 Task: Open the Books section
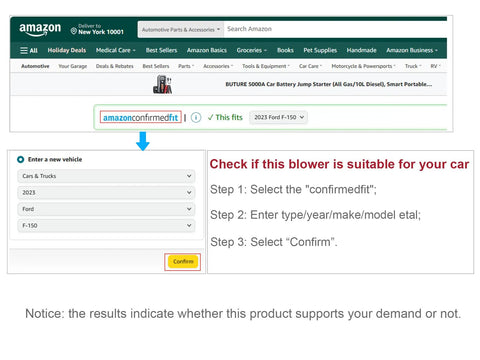[285, 50]
